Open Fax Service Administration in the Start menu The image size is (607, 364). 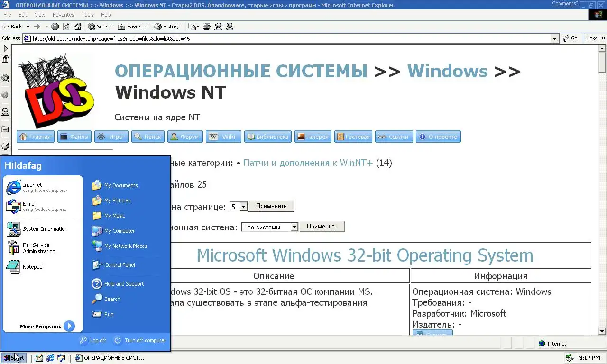43,248
